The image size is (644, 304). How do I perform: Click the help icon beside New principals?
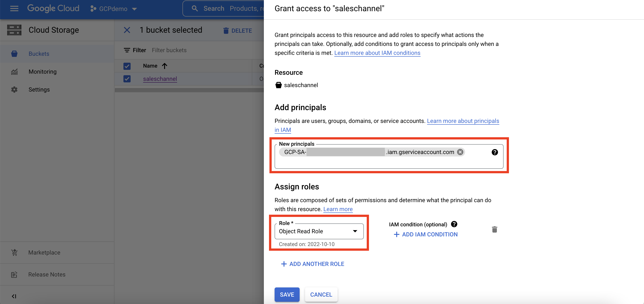(495, 152)
